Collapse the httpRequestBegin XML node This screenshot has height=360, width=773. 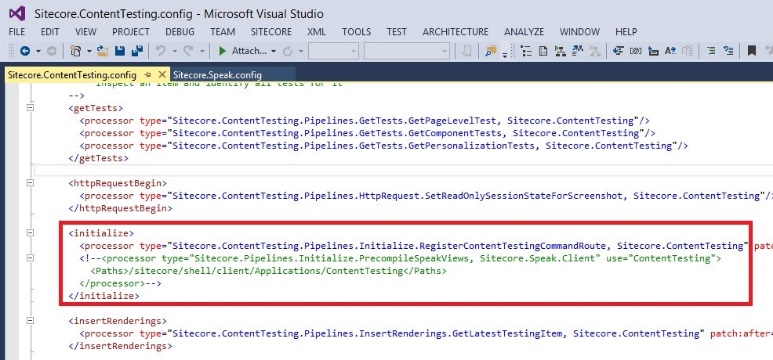tap(30, 183)
